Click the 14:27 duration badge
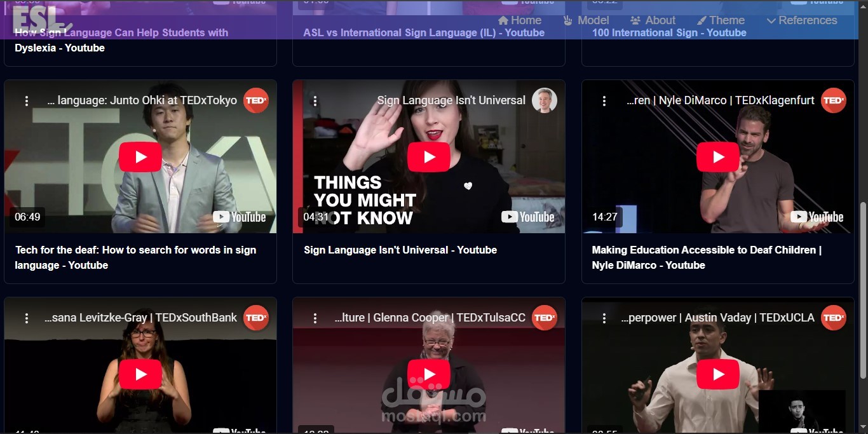This screenshot has width=868, height=434. pos(605,217)
